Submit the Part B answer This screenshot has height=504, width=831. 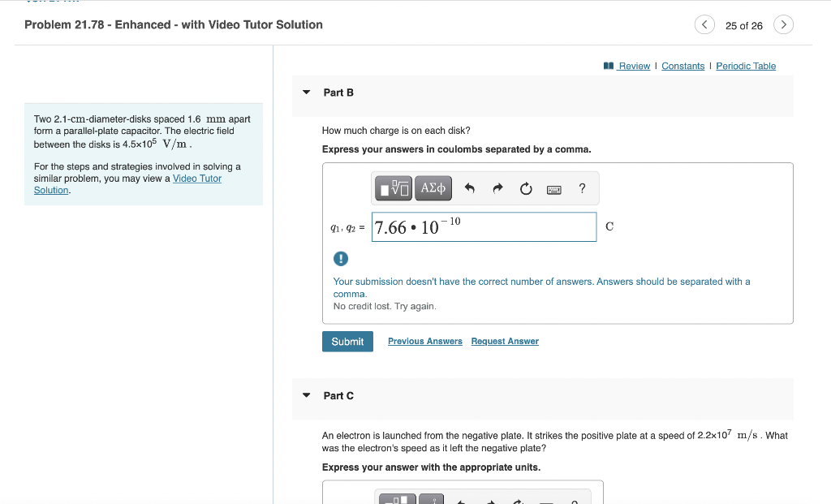[347, 342]
